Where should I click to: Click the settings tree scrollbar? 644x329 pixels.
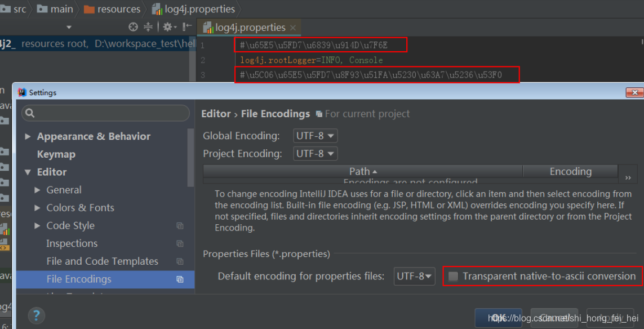pyautogui.click(x=190, y=158)
